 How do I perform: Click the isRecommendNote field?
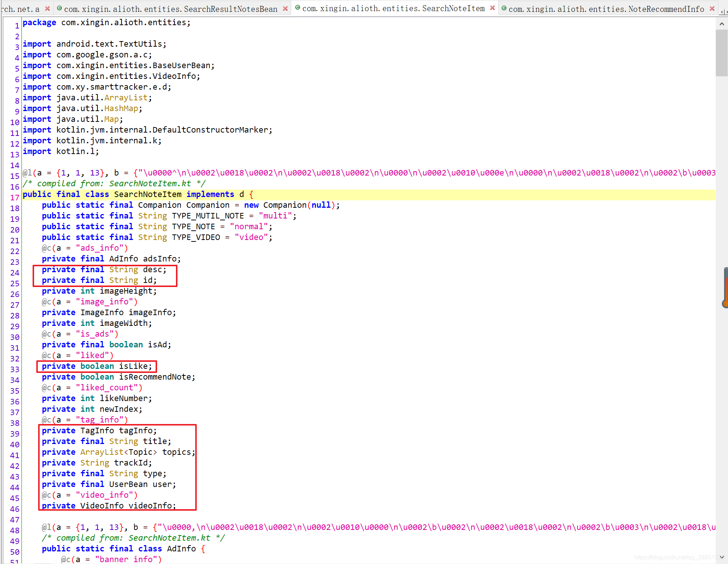(x=119, y=377)
